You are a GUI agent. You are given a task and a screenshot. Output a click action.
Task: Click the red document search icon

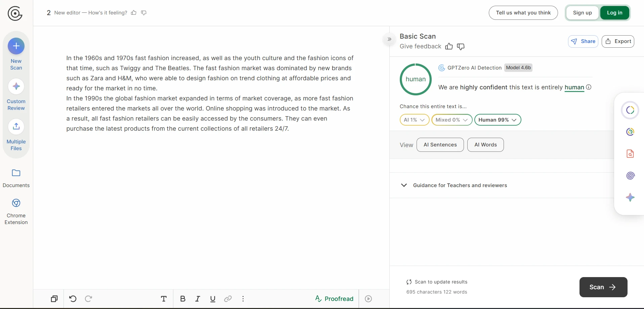(630, 153)
